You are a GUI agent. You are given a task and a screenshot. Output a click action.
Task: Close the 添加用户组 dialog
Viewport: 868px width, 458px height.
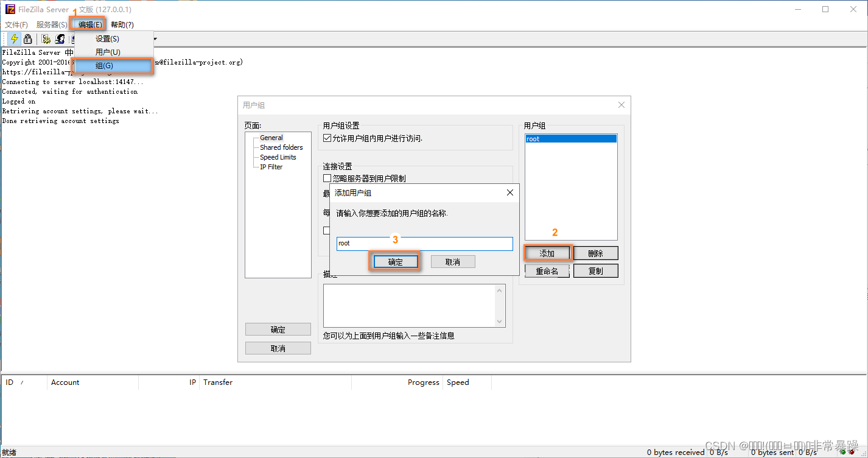[510, 192]
